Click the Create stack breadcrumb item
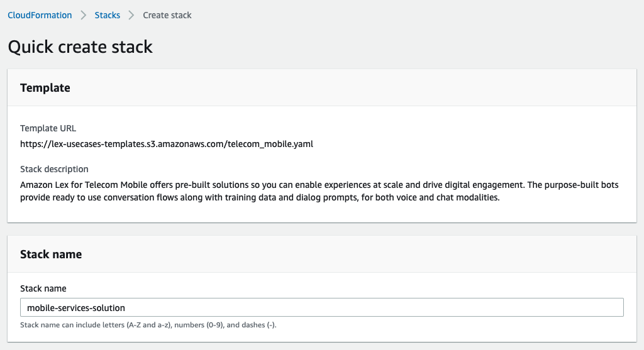 167,15
